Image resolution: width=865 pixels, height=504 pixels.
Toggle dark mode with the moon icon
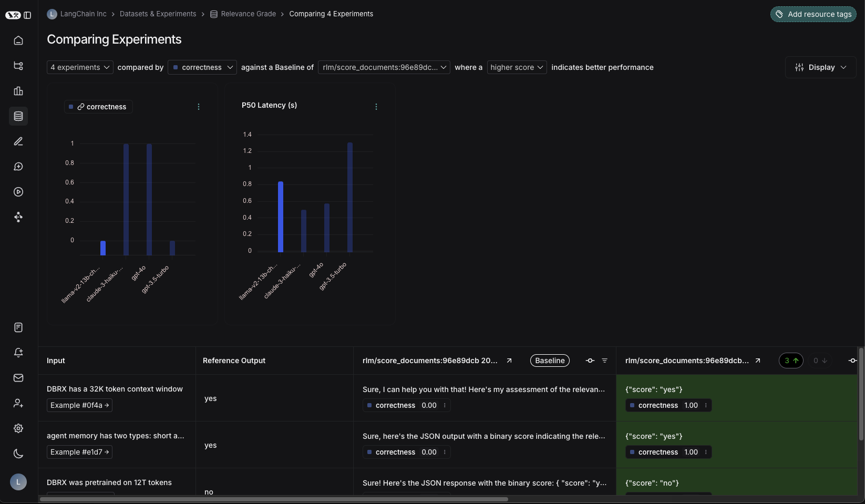point(18,454)
